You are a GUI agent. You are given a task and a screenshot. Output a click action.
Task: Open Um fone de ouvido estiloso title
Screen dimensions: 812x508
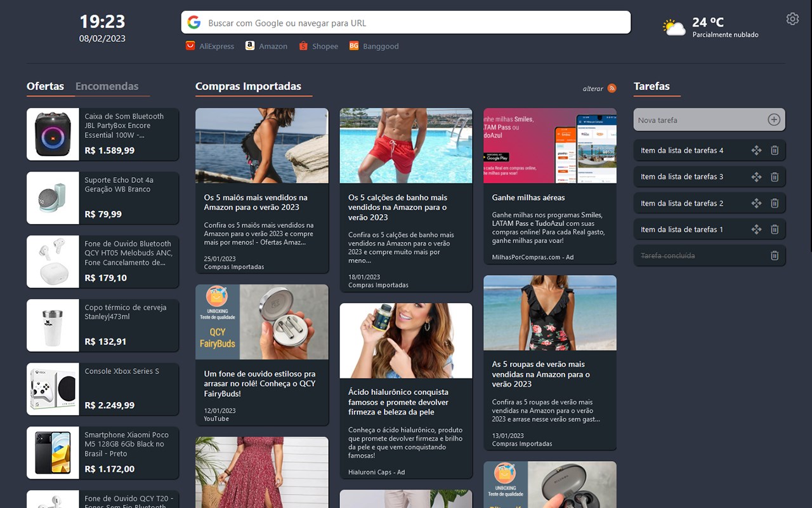(259, 384)
